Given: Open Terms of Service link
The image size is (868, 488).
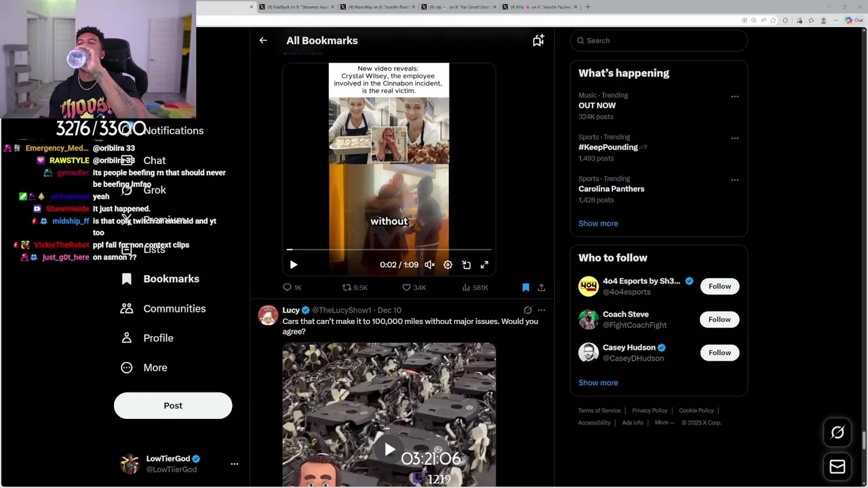Looking at the screenshot, I should pyautogui.click(x=599, y=411).
